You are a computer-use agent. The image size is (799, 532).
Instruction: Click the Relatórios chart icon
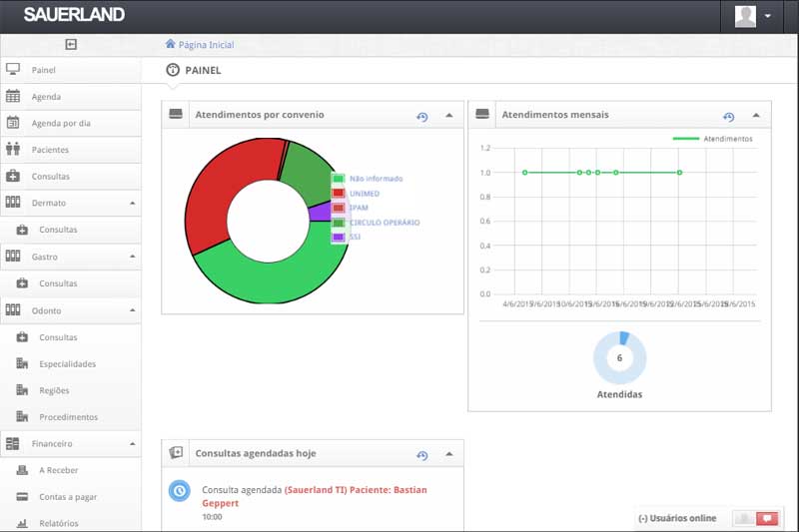coord(22,523)
